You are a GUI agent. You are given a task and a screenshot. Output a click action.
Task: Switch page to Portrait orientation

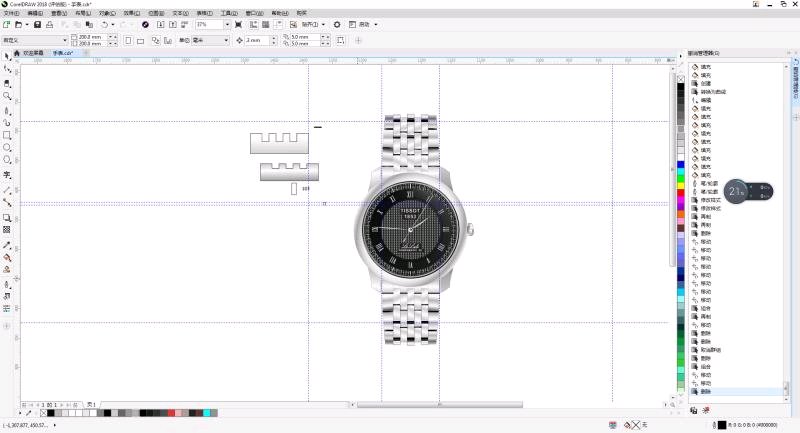click(128, 40)
